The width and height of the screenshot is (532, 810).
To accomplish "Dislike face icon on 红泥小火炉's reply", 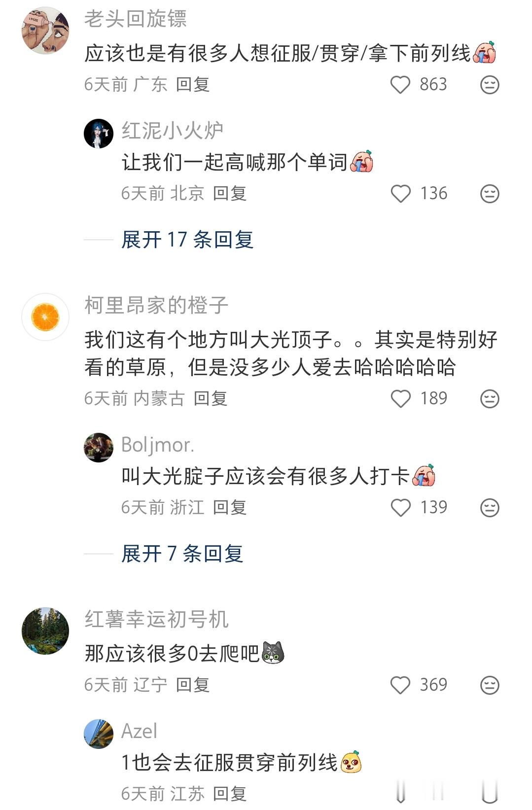I will (490, 194).
